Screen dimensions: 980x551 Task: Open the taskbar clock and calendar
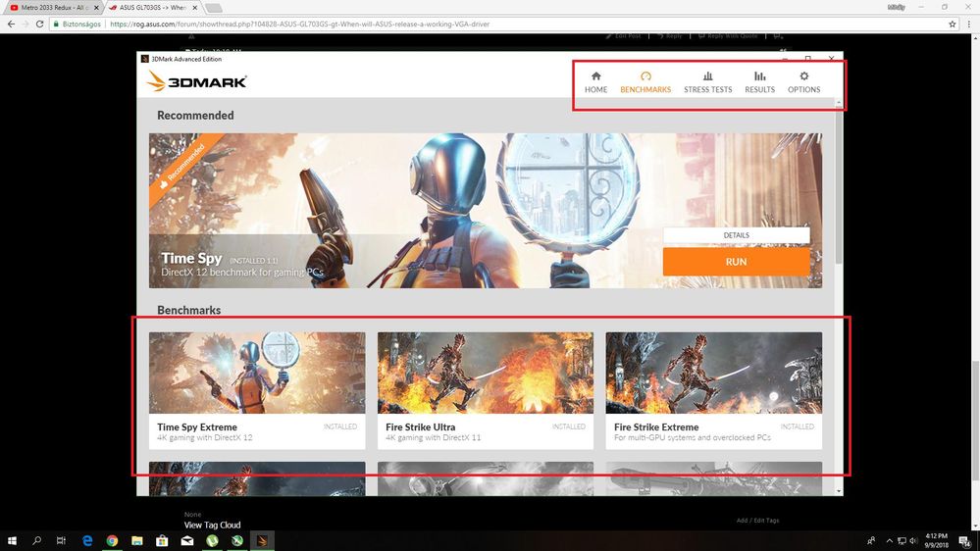[x=936, y=540]
